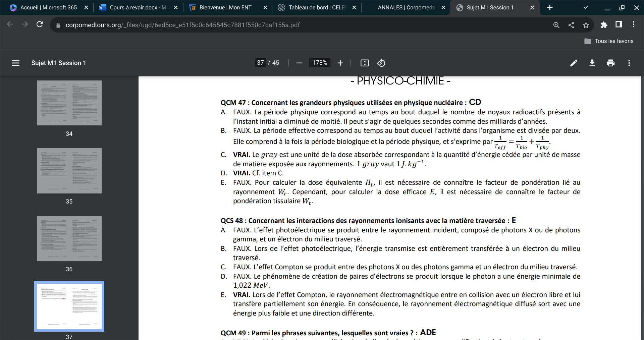Open page 34 thumbnail
644x340 pixels.
pos(69,103)
